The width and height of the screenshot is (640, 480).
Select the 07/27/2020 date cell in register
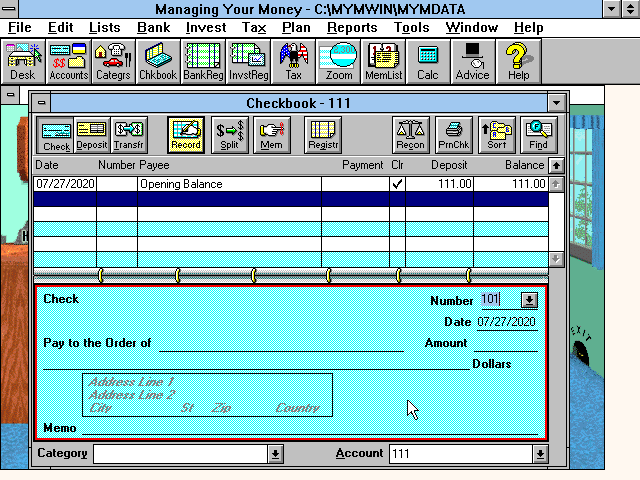(65, 184)
